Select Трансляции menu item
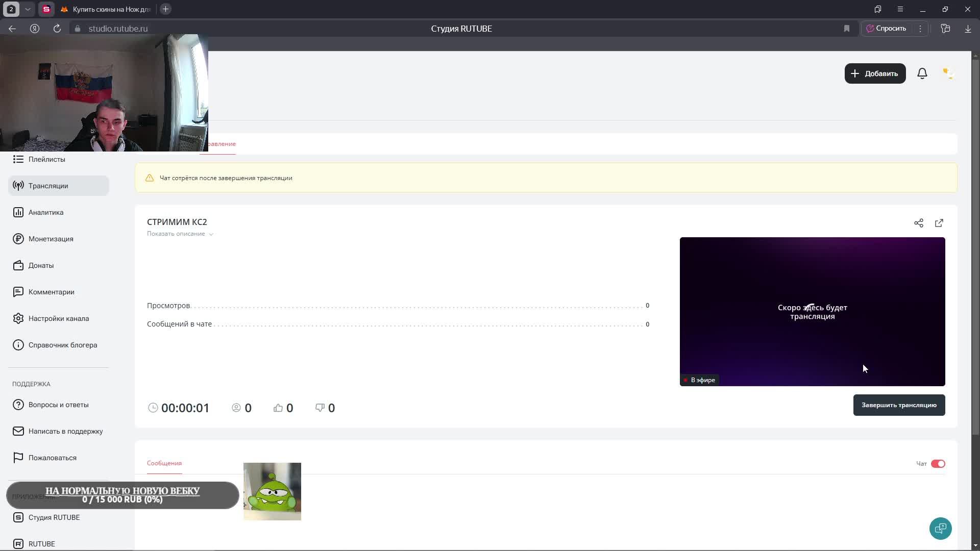The height and width of the screenshot is (551, 980). point(48,186)
